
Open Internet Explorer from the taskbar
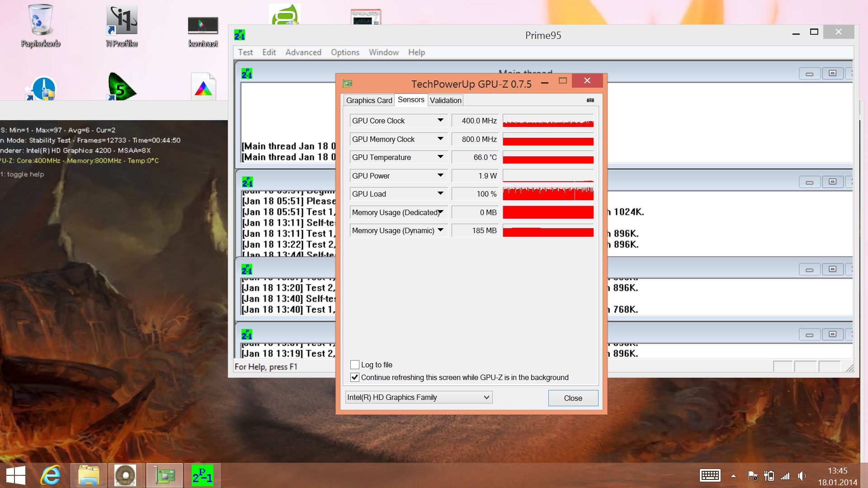(51, 475)
